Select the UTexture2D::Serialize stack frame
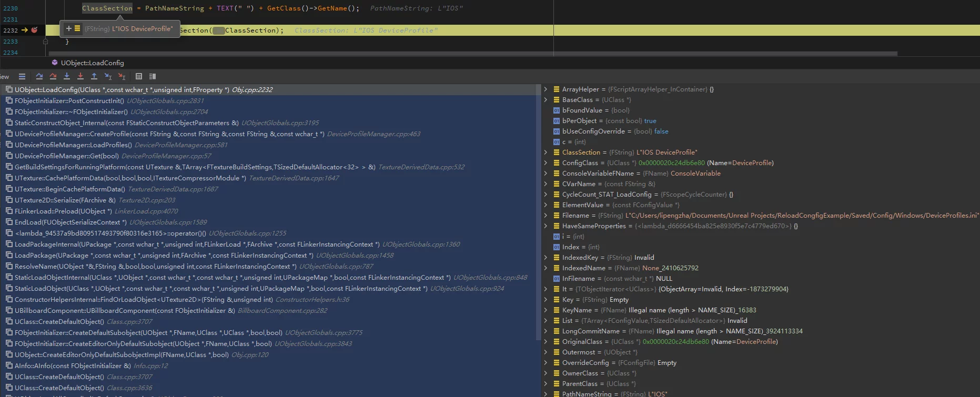The width and height of the screenshot is (980, 397). 65,200
